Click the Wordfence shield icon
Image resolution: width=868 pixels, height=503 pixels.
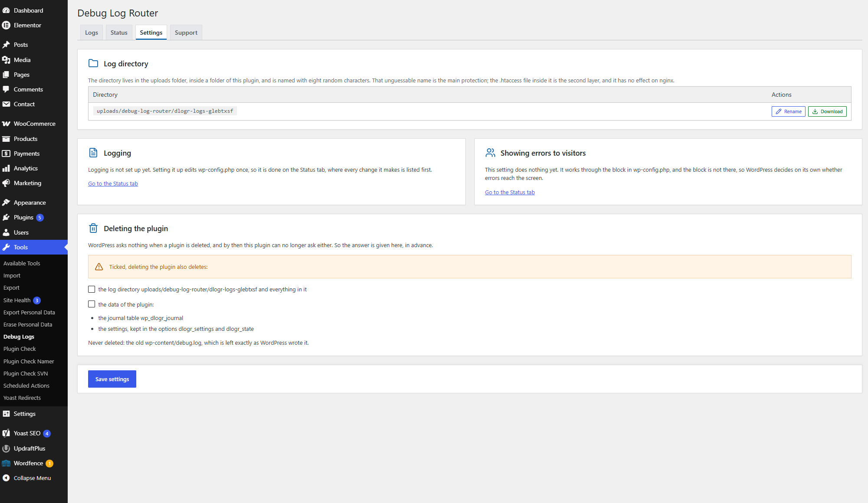[6, 463]
